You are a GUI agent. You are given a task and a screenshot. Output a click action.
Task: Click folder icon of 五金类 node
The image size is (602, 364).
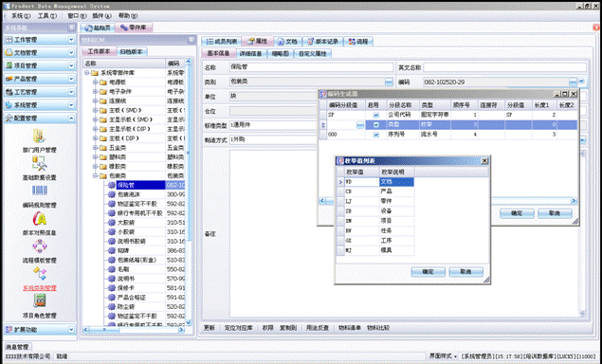(x=103, y=148)
